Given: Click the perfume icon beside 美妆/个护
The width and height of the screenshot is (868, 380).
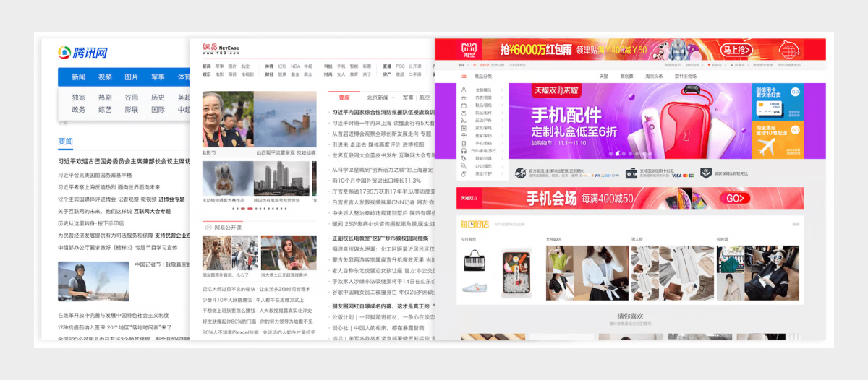Looking at the screenshot, I should (x=464, y=173).
